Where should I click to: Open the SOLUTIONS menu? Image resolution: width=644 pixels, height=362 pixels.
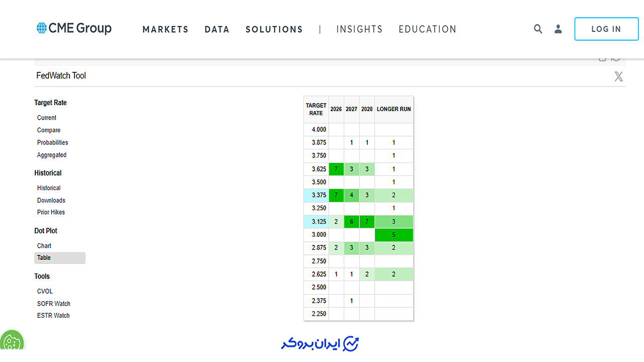[274, 29]
